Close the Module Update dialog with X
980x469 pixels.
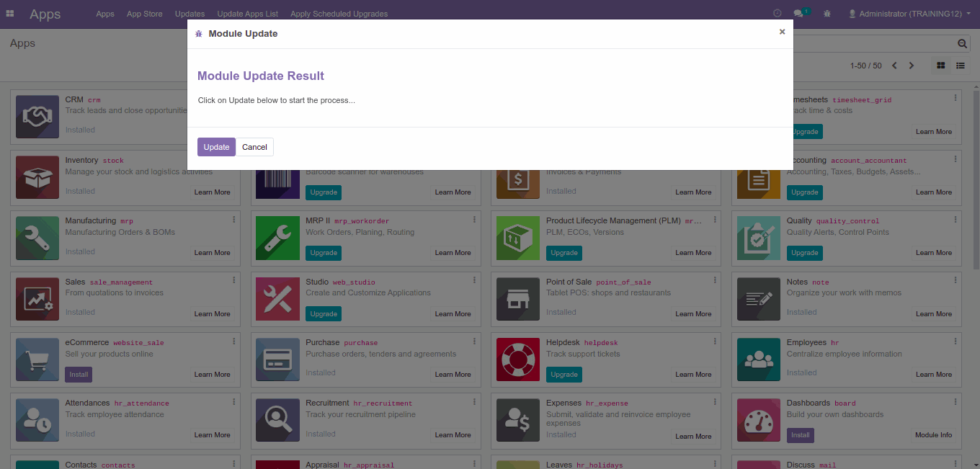point(782,32)
